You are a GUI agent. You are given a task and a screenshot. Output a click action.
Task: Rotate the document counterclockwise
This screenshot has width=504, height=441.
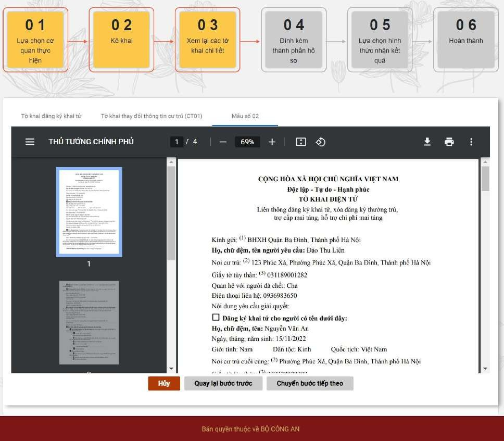pyautogui.click(x=321, y=142)
